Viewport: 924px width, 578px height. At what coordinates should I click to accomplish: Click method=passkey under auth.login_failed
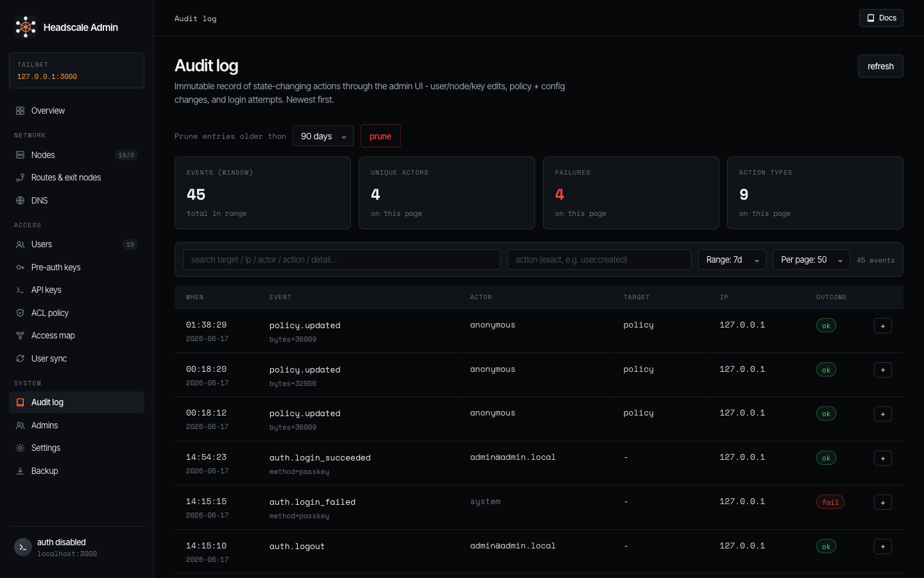point(299,516)
